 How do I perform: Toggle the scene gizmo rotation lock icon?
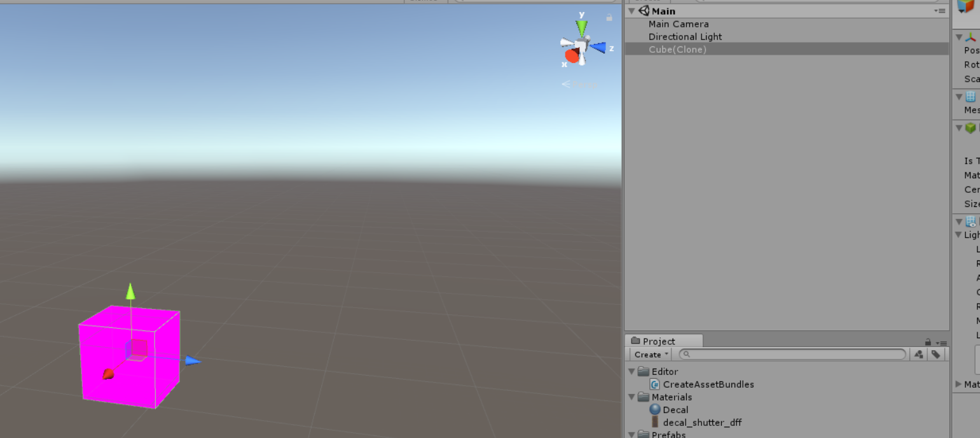[609, 18]
